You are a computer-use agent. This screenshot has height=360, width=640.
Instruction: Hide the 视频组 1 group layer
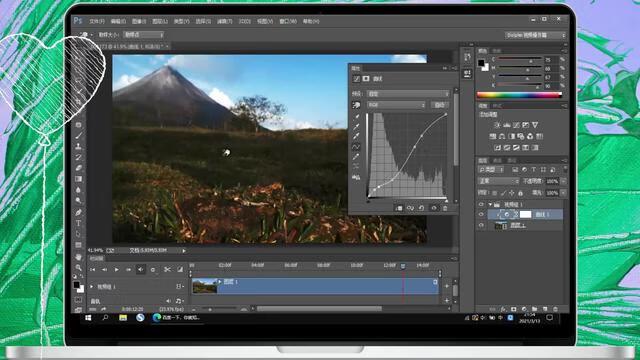pyautogui.click(x=481, y=204)
